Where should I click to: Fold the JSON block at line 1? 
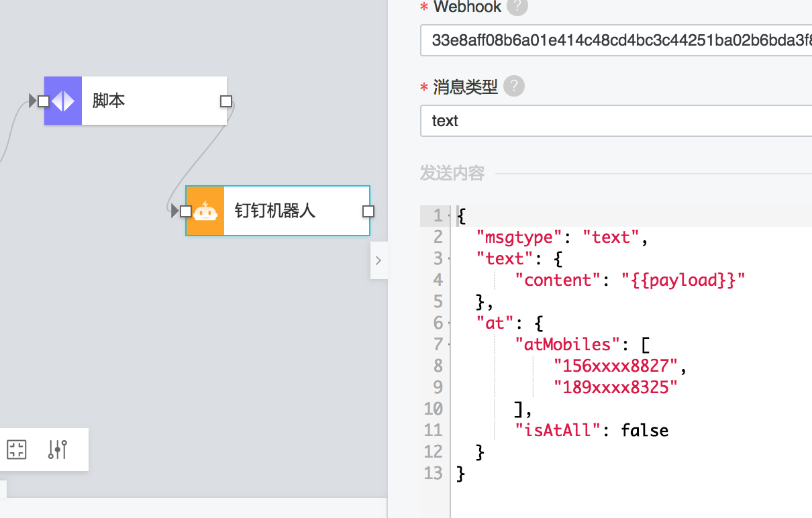(x=448, y=216)
